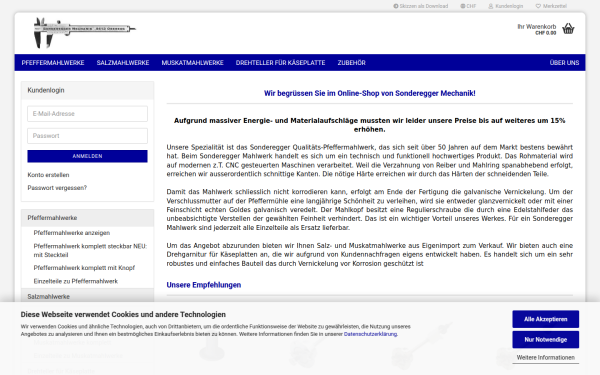Open the Merkzettel wishlist

point(551,6)
